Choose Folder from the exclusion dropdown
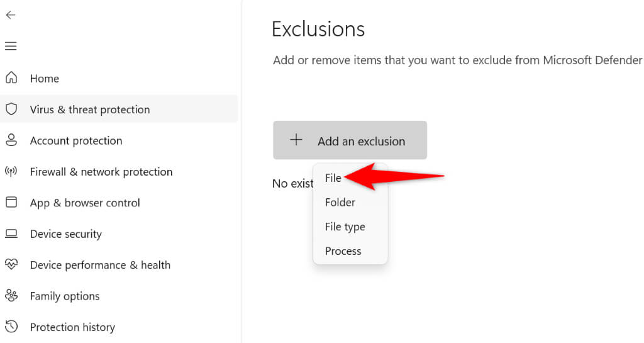This screenshot has height=343, width=644. pos(340,203)
